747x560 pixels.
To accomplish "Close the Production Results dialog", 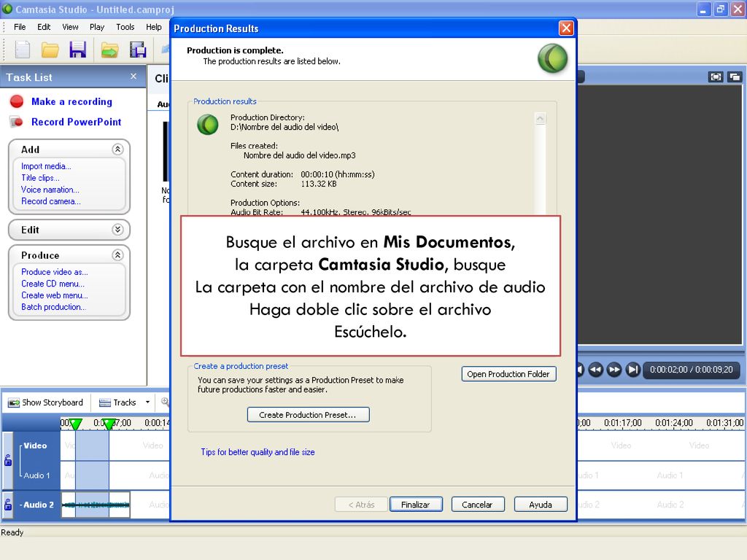I will tap(566, 28).
